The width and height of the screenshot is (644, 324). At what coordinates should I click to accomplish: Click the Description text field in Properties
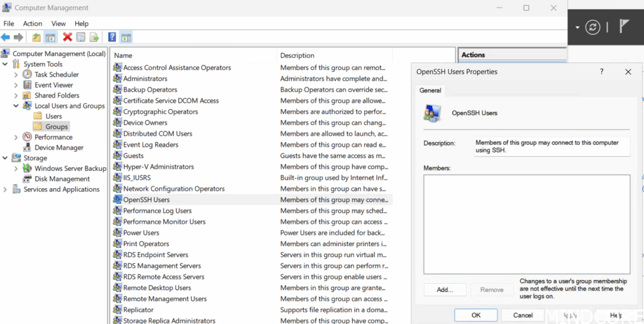551,147
